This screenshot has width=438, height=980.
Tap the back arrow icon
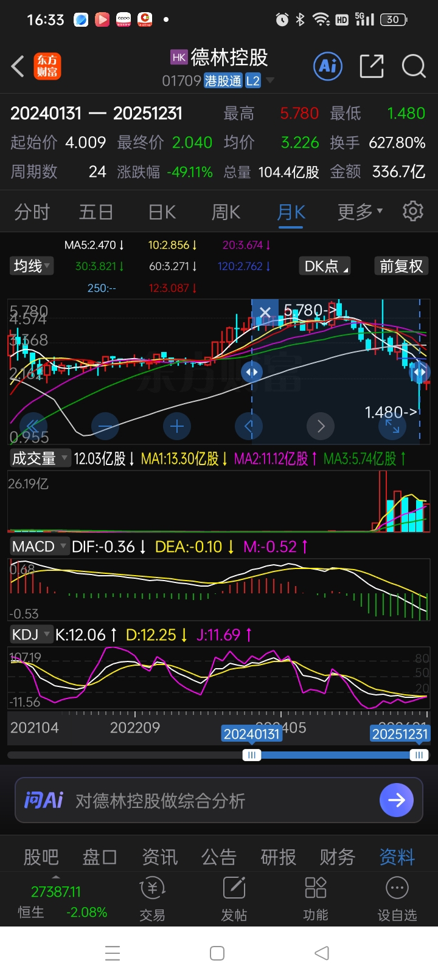click(x=18, y=66)
